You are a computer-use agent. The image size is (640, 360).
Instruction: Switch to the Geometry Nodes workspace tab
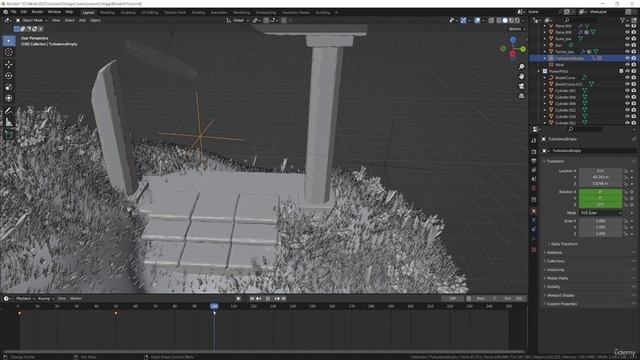(296, 13)
